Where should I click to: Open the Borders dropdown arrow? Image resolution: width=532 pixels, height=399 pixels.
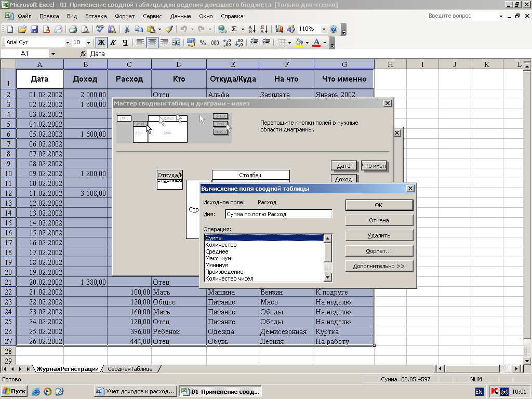click(x=289, y=43)
